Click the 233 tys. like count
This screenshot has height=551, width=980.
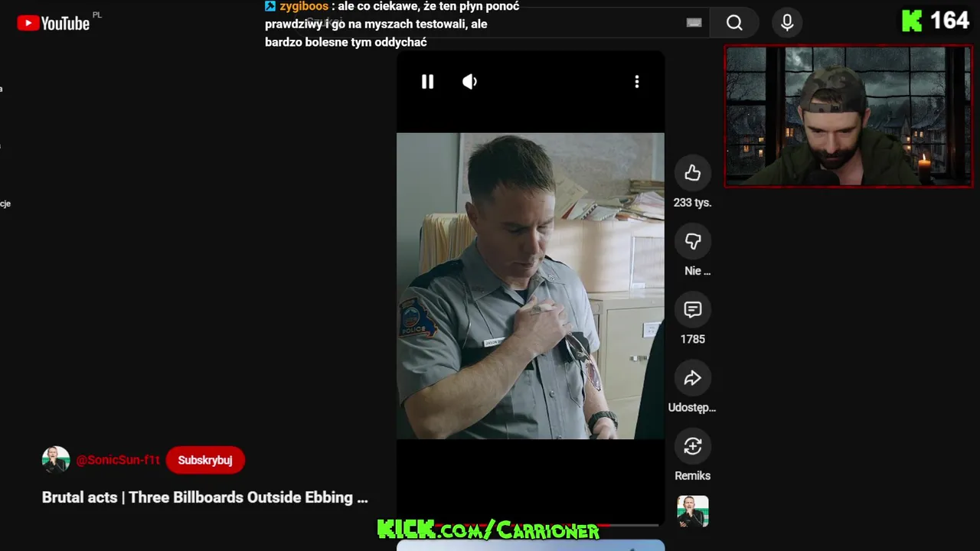693,203
